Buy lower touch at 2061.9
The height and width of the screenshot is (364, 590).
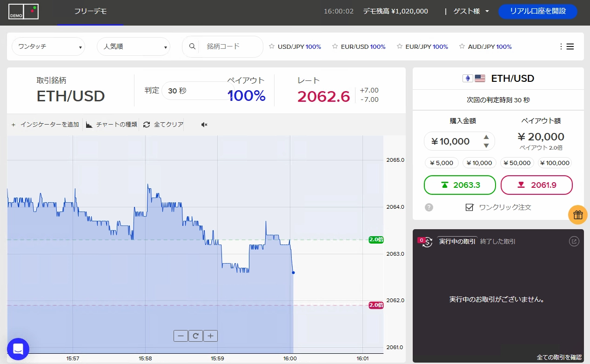point(536,185)
